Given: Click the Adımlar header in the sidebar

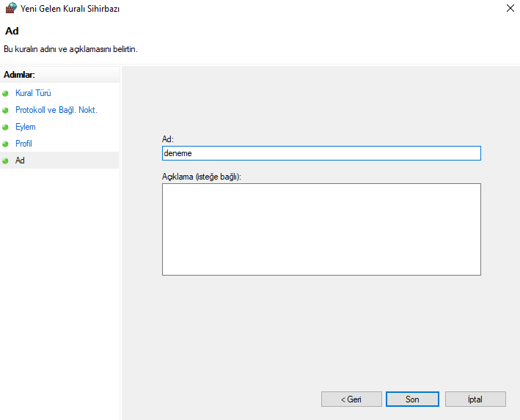Looking at the screenshot, I should (19, 75).
